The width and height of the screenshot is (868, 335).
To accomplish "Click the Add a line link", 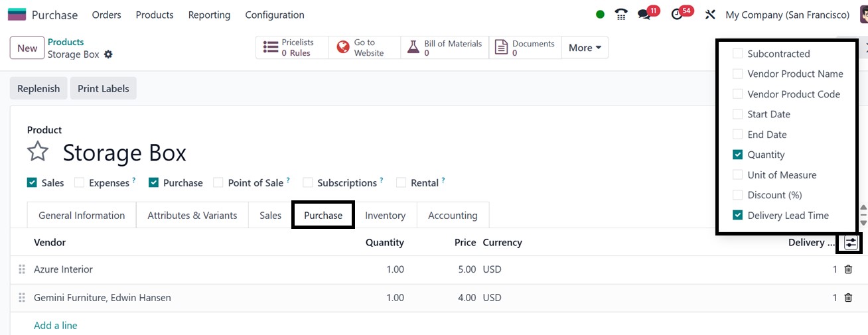I will point(56,325).
